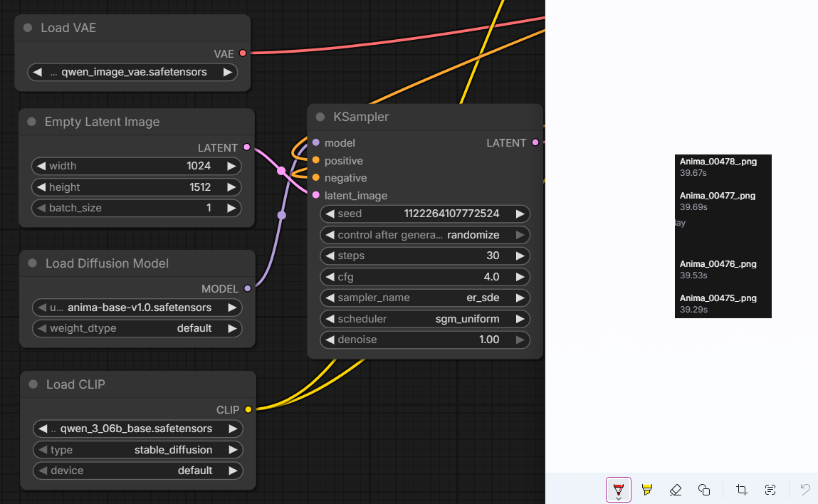818x504 pixels.
Task: Click the undo arrow icon
Action: tap(805, 489)
